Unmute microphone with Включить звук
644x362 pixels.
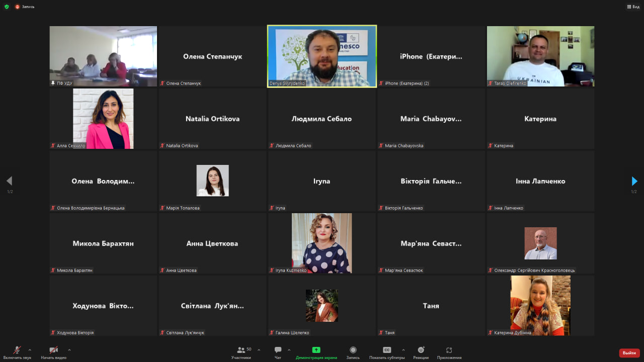(17, 352)
